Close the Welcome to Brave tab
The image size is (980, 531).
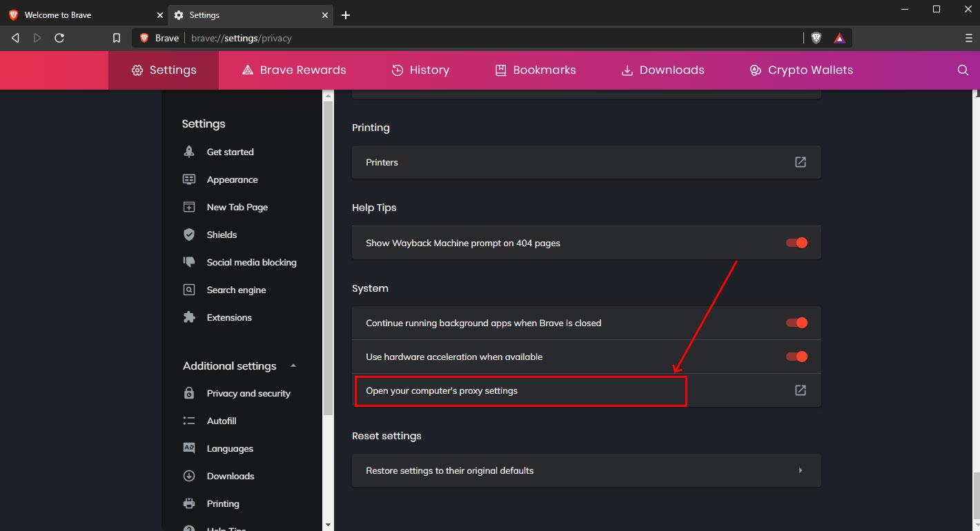click(160, 15)
